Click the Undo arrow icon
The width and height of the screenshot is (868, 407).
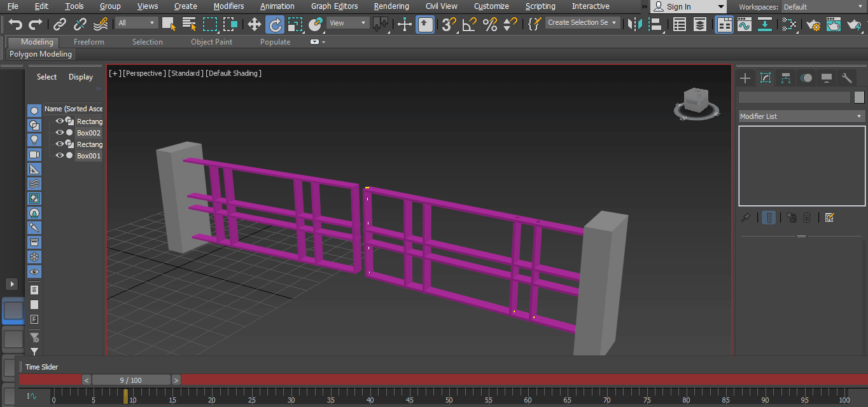[15, 24]
